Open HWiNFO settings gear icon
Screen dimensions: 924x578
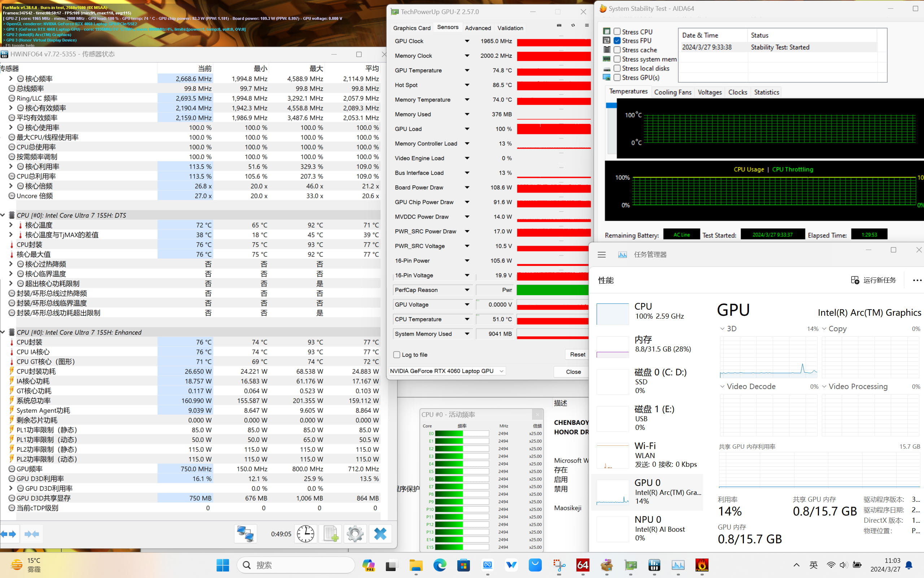tap(355, 534)
